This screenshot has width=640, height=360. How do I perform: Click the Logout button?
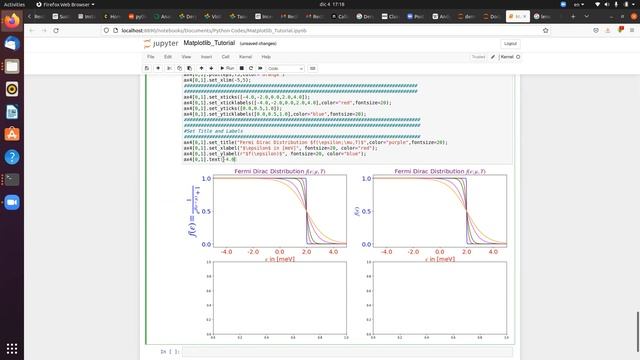[510, 44]
